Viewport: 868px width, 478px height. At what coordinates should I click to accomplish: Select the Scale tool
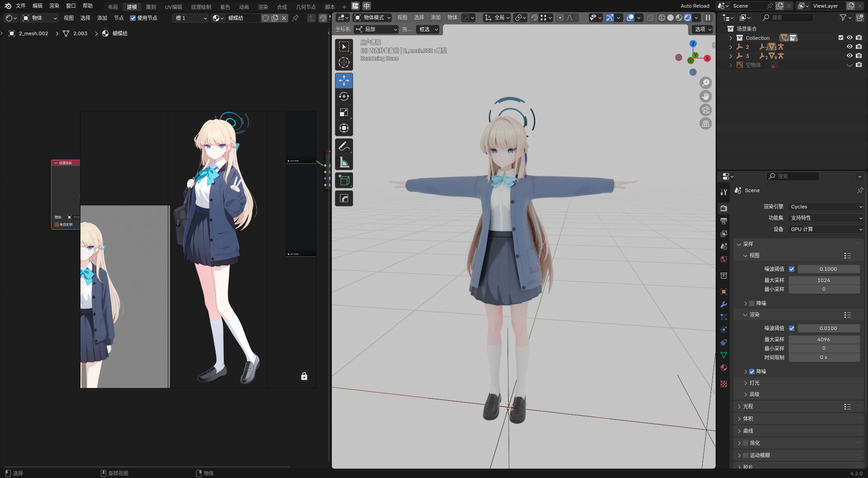344,112
